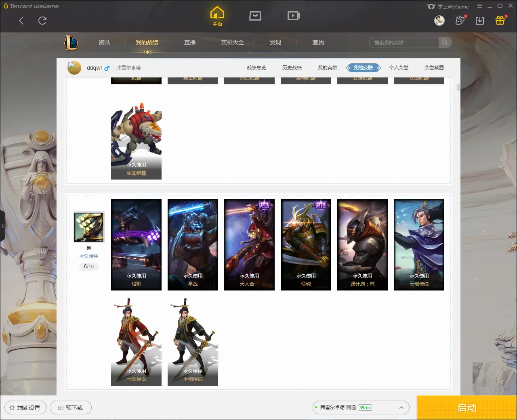The image size is (517, 420).
Task: Click the 6/10 skin count badge
Action: tap(89, 266)
